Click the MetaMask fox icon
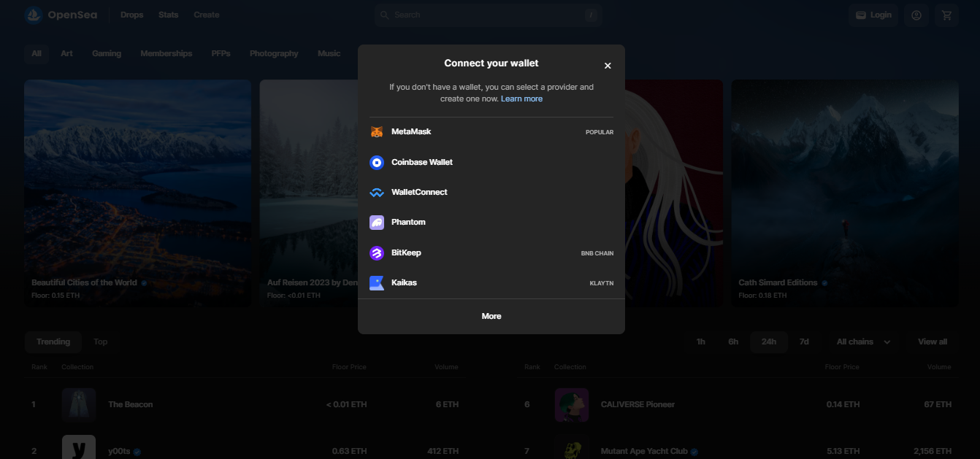980x459 pixels. 377,132
